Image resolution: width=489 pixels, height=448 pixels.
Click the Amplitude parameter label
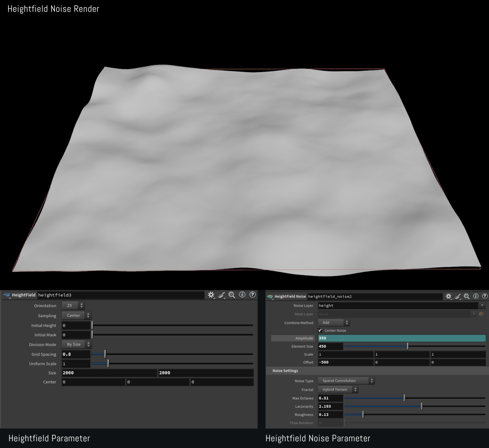[304, 338]
